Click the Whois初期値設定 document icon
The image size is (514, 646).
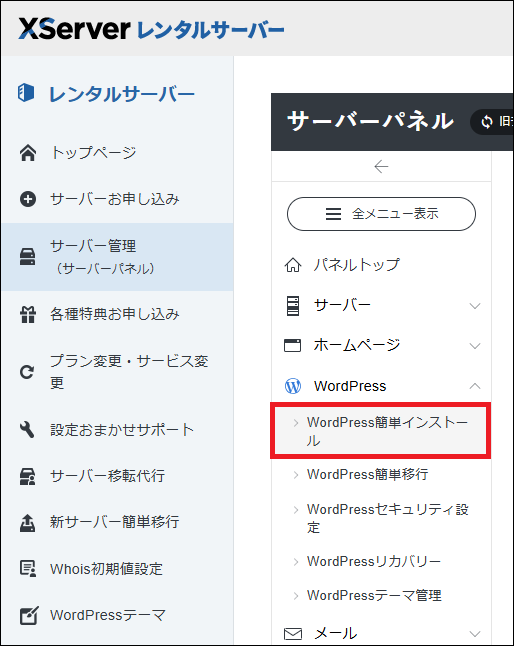pyautogui.click(x=28, y=568)
